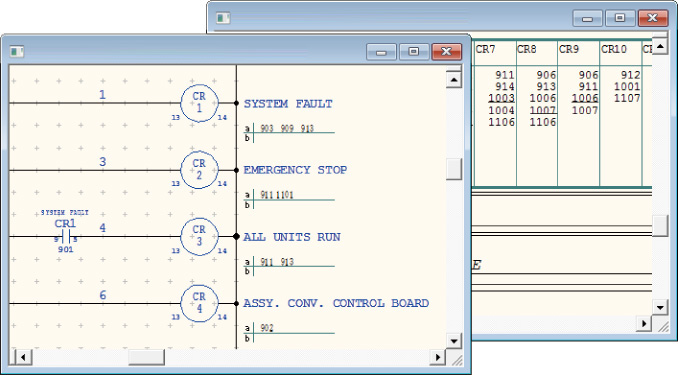Select the CR8 column header

coord(527,49)
